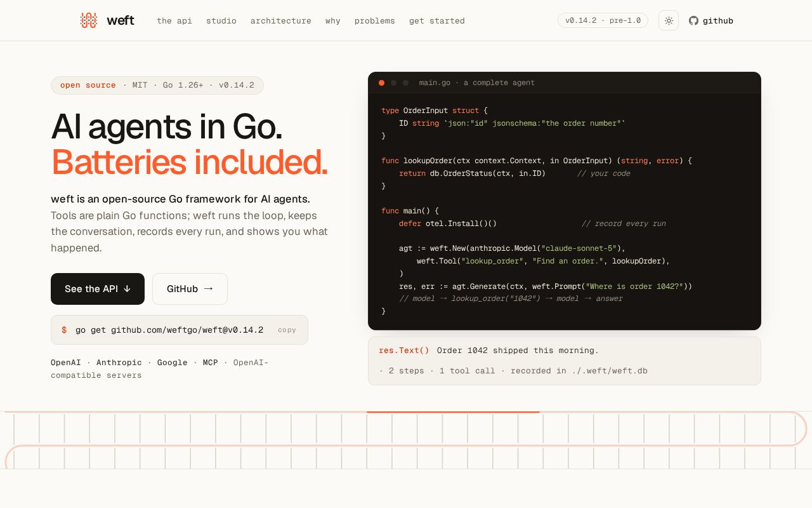Click the 'See the API' button
812x508 pixels.
(98, 289)
